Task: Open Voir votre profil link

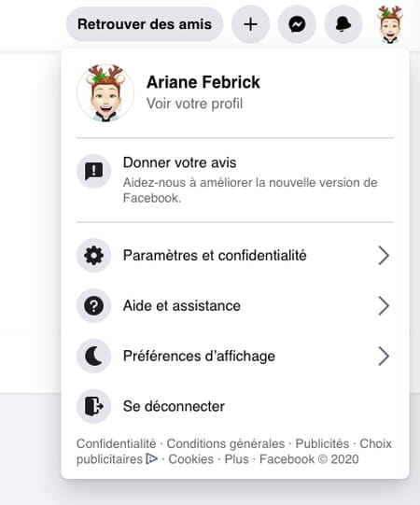Action: tap(194, 104)
